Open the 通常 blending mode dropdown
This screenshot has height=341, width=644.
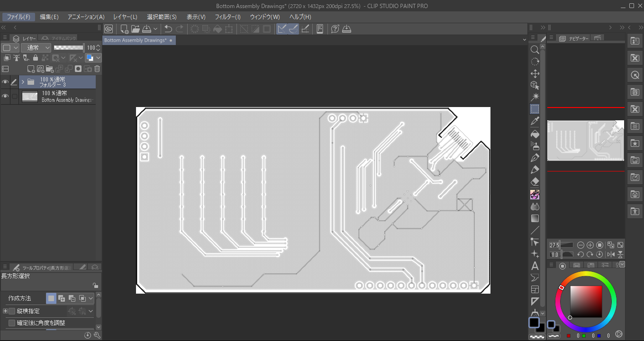coord(36,48)
